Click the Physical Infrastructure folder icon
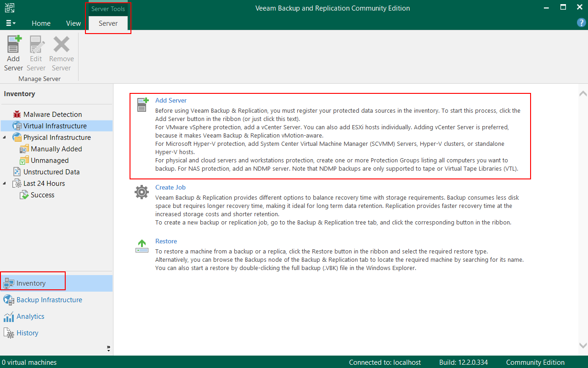Screen dimensions: 588x368 [x=17, y=137]
